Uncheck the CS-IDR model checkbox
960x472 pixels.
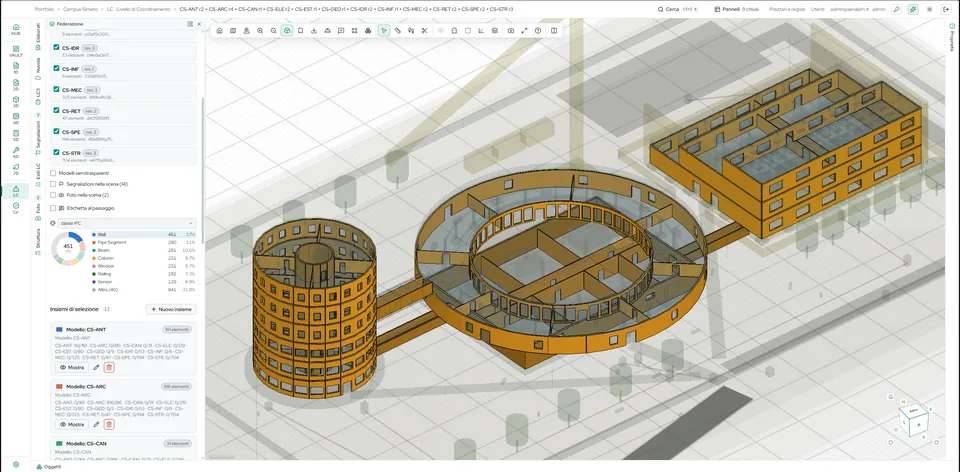tap(56, 47)
